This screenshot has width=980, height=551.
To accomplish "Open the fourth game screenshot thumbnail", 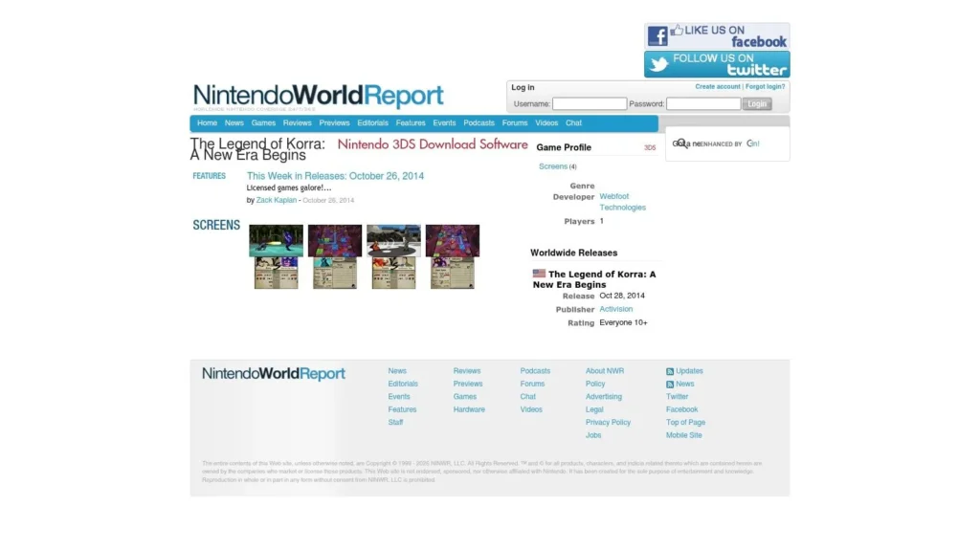I will [x=452, y=256].
